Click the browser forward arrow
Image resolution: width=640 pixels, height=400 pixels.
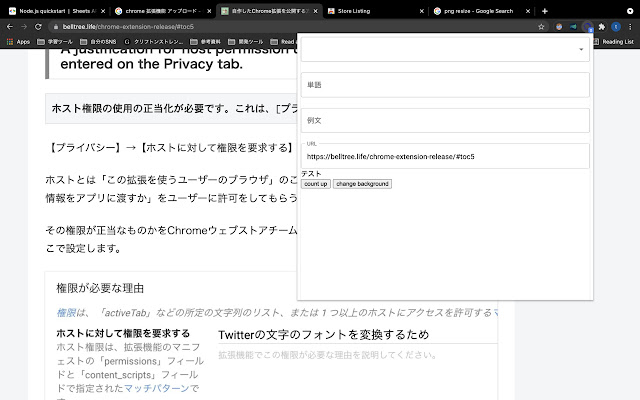pos(24,27)
